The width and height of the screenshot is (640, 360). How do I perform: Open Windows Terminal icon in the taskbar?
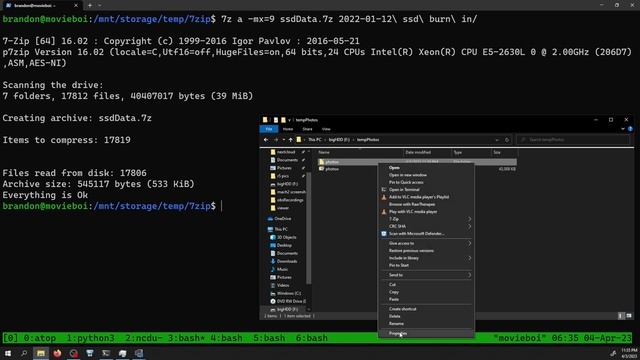[106, 353]
